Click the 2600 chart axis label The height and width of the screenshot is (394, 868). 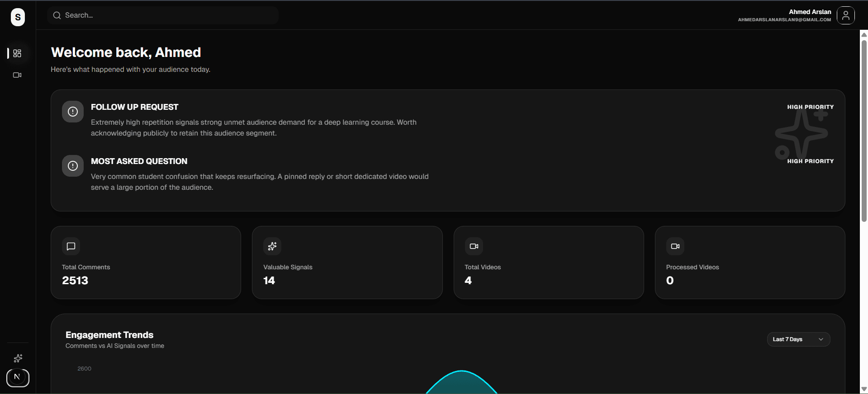[84, 369]
